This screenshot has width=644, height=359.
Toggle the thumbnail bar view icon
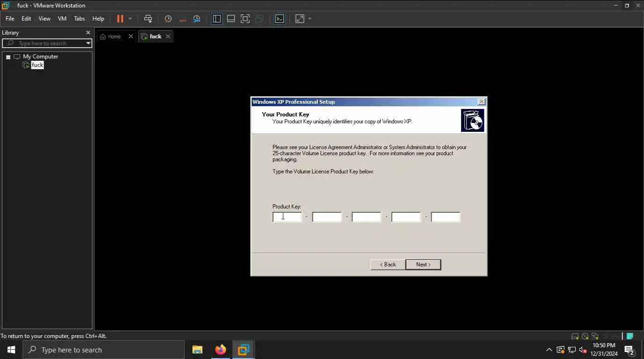pos(231,19)
